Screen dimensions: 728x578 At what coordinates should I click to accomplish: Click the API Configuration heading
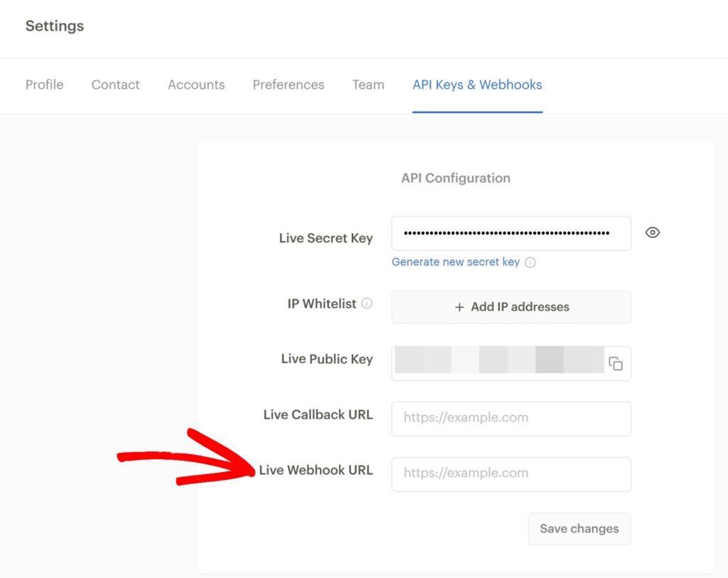[x=456, y=178]
